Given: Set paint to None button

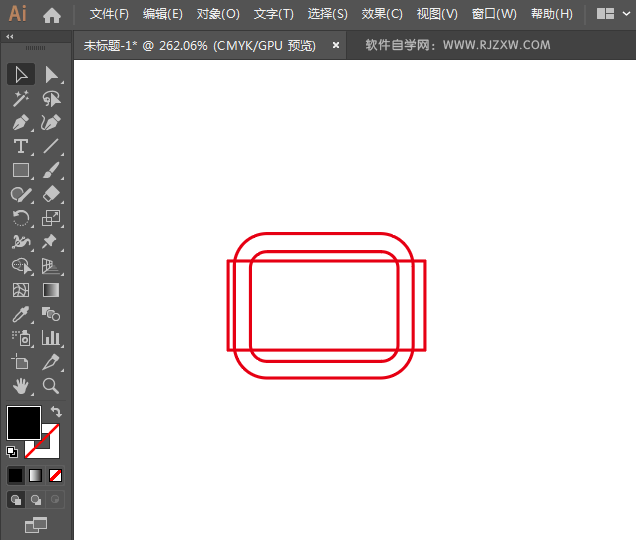Looking at the screenshot, I should 55,475.
